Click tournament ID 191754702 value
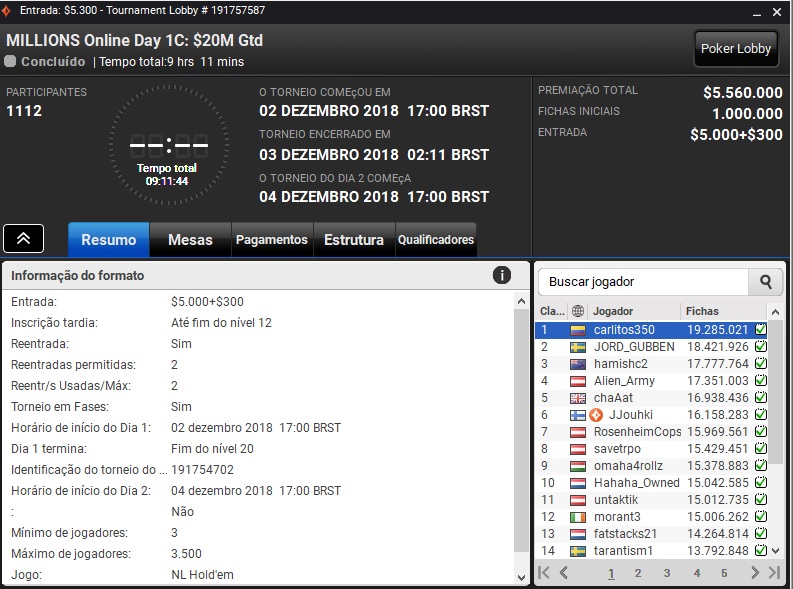Viewport: 793px width, 589px height. [202, 470]
